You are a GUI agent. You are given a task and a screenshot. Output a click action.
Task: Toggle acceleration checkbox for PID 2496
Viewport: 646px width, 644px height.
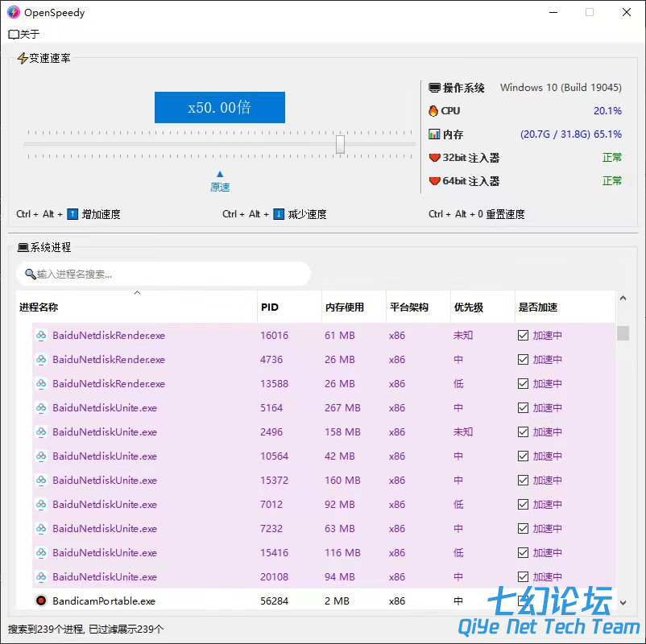pyautogui.click(x=523, y=432)
